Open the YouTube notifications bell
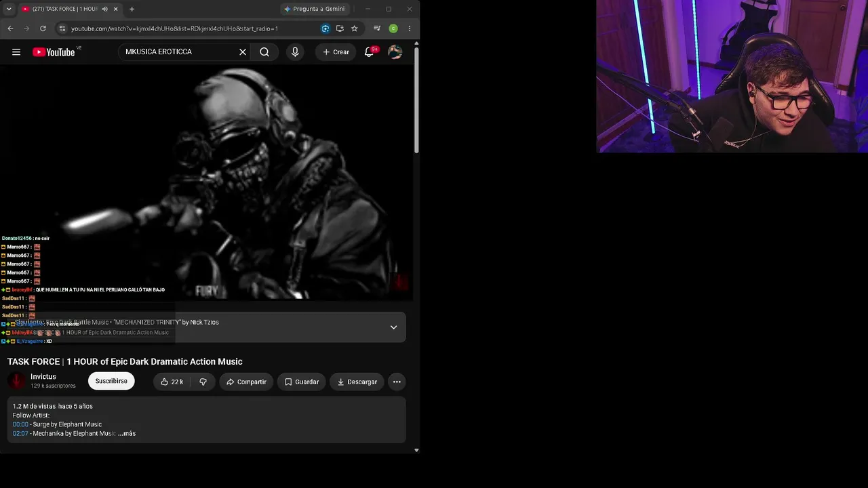 370,52
